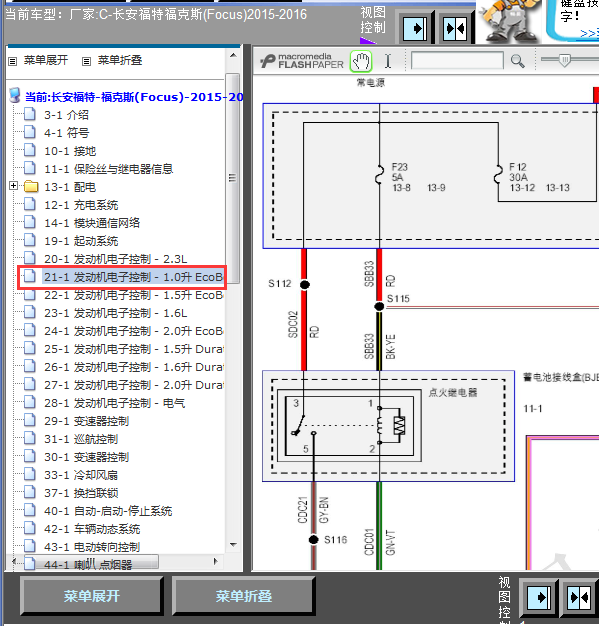This screenshot has height=626, width=599.
Task: Click the large 菜单展开 button at bottom
Action: pyautogui.click(x=92, y=596)
